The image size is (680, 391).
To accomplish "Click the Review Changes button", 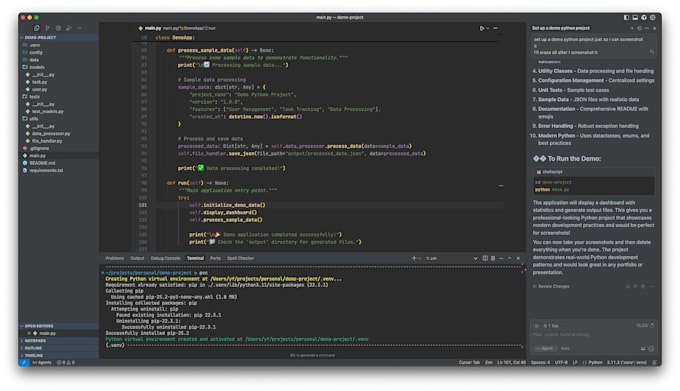I will tap(551, 287).
